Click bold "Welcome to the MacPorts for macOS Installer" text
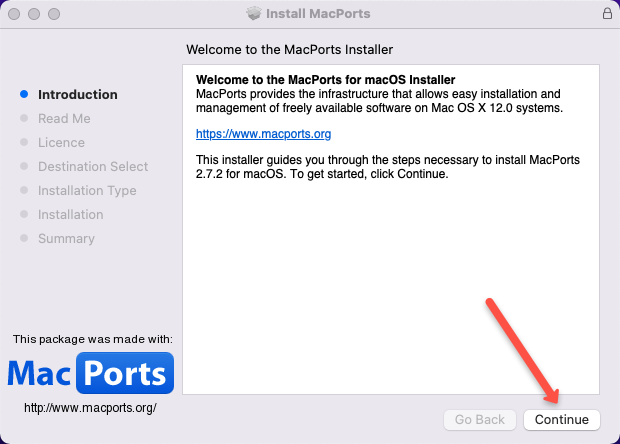620x444 pixels. 325,80
